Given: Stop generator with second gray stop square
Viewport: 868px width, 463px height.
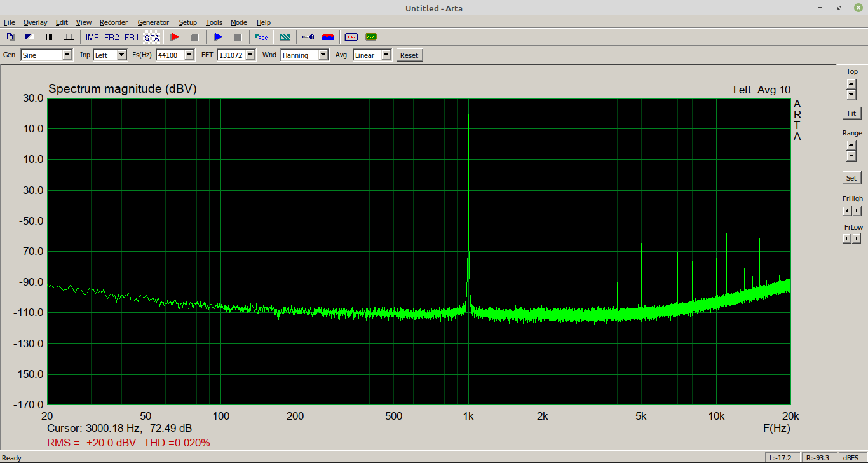Looking at the screenshot, I should (238, 37).
